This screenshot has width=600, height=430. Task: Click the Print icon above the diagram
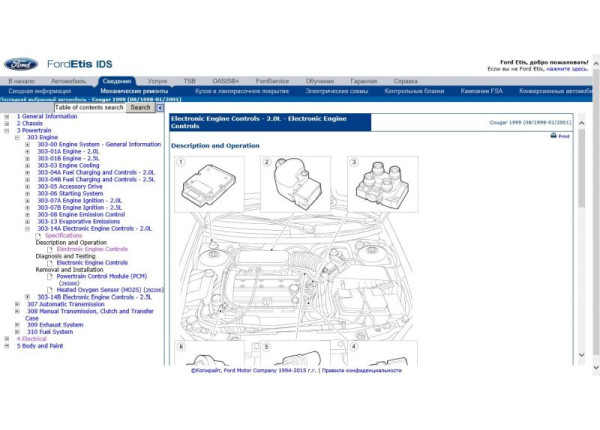pos(554,135)
